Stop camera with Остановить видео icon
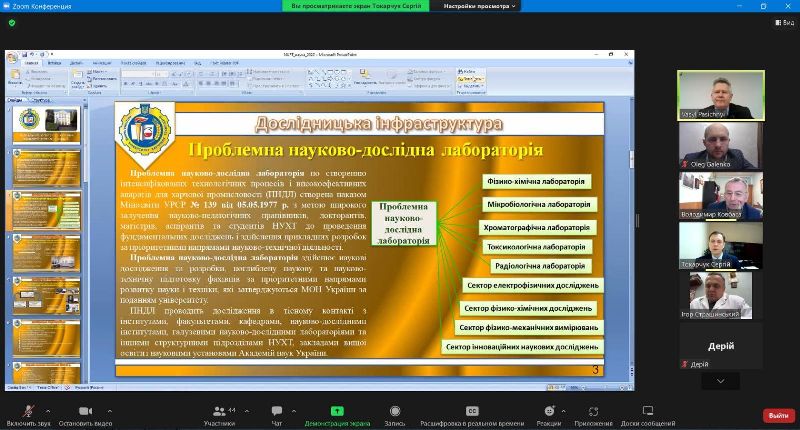The height and width of the screenshot is (430, 800). (85, 411)
